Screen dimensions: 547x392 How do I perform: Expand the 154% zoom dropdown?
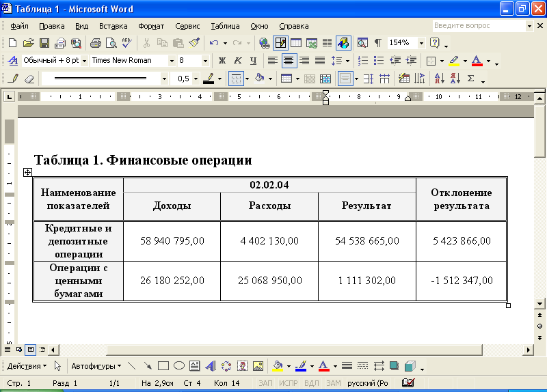pyautogui.click(x=421, y=43)
